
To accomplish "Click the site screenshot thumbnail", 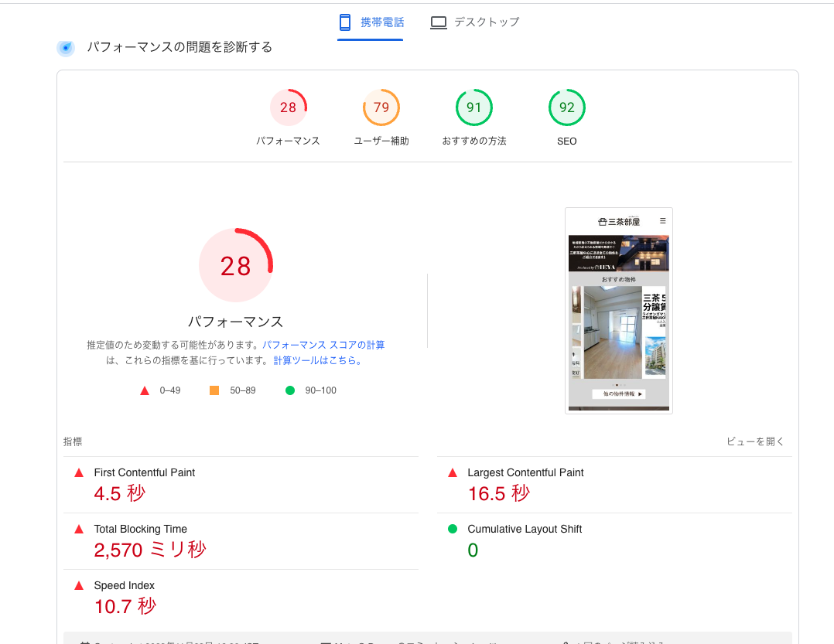I will pyautogui.click(x=618, y=310).
